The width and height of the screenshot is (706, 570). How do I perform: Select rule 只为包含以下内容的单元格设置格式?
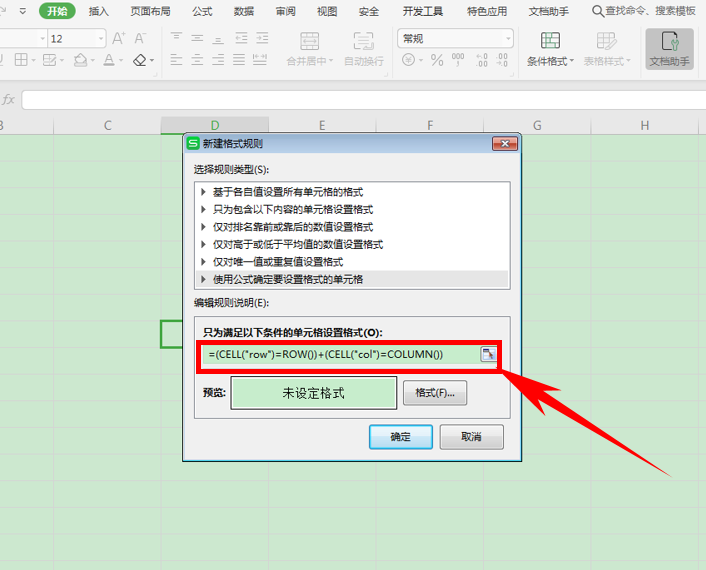tap(352, 210)
